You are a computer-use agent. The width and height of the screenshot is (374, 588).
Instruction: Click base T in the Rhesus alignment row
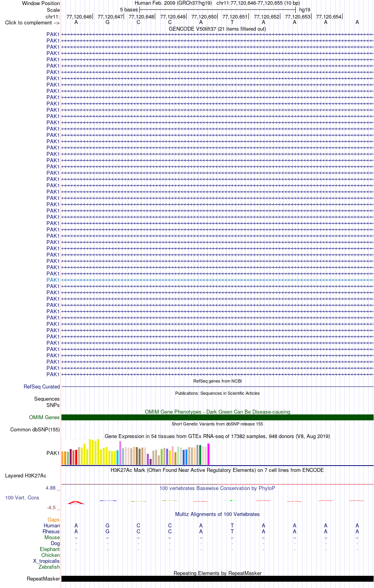232,531
